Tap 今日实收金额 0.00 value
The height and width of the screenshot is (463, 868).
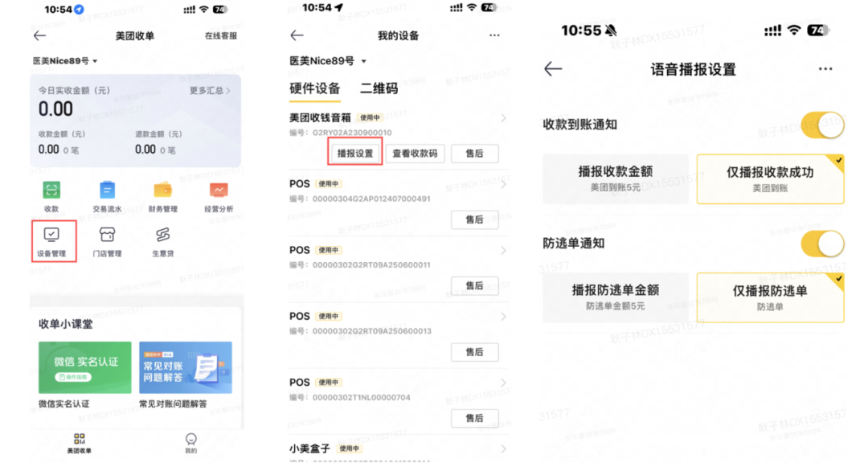pos(55,109)
